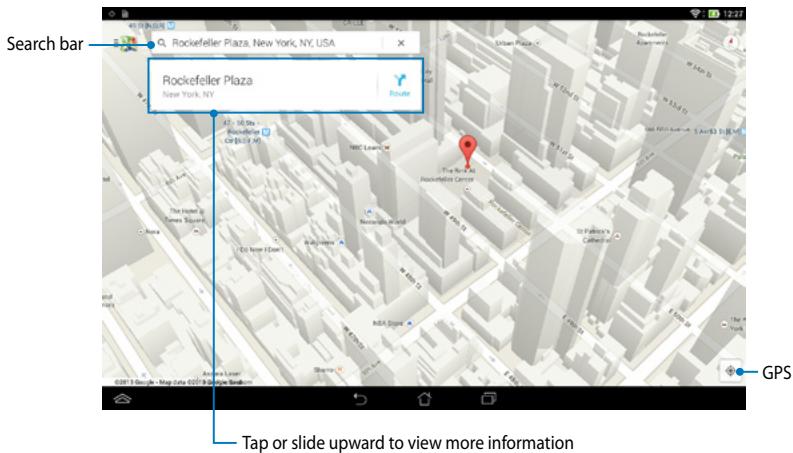
Task: Tap the magnifier search icon
Action: (161, 43)
